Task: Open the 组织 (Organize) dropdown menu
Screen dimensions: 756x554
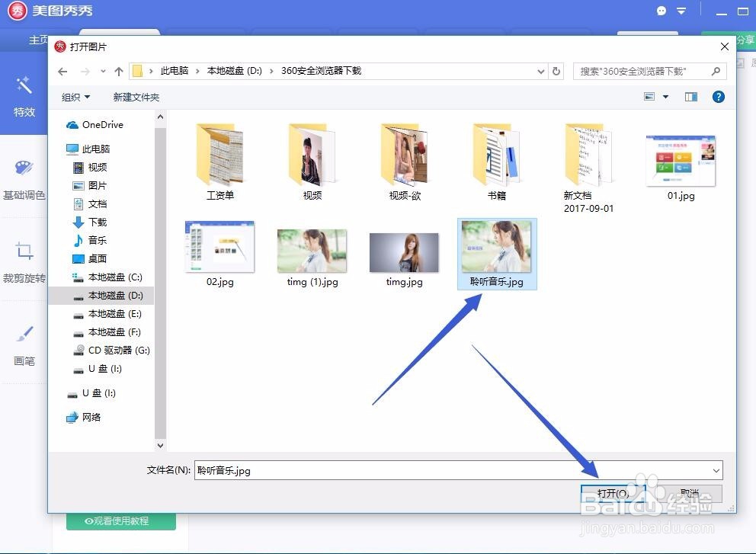Action: click(x=75, y=97)
